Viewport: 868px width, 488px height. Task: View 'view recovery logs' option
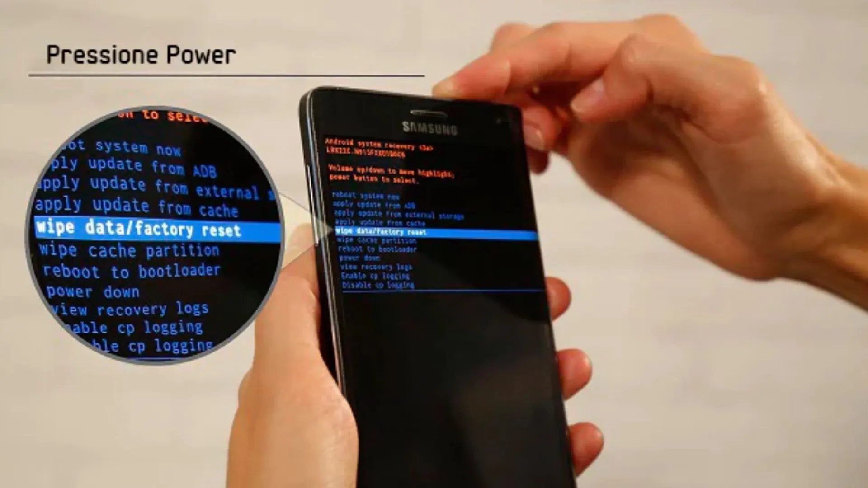370,267
